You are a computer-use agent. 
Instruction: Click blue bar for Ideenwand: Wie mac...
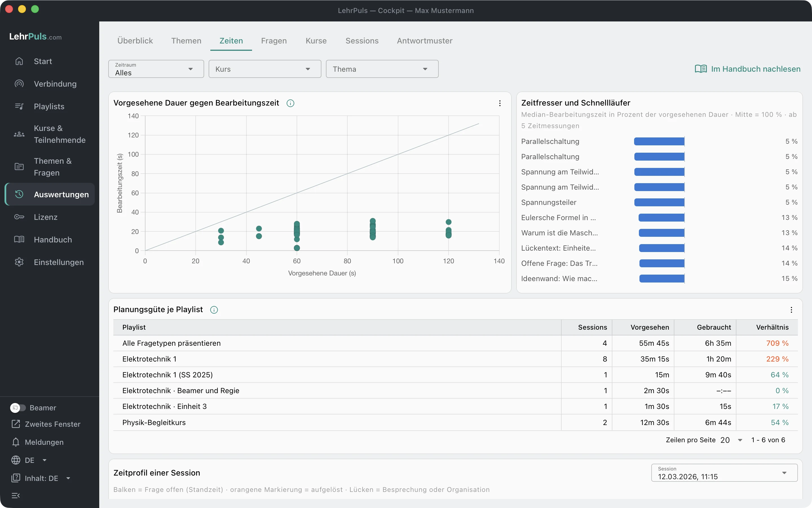[x=662, y=279]
